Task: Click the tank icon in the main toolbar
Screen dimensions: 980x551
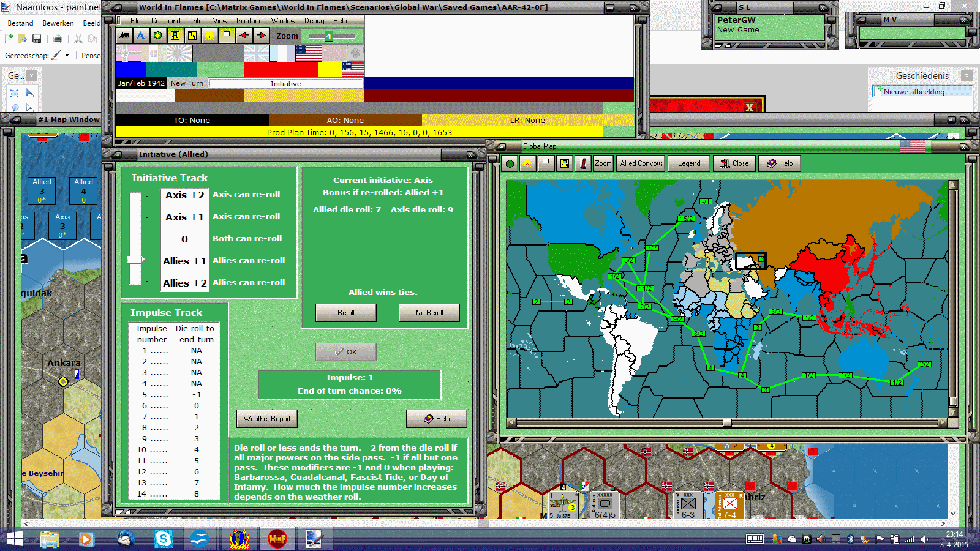Action: point(124,36)
